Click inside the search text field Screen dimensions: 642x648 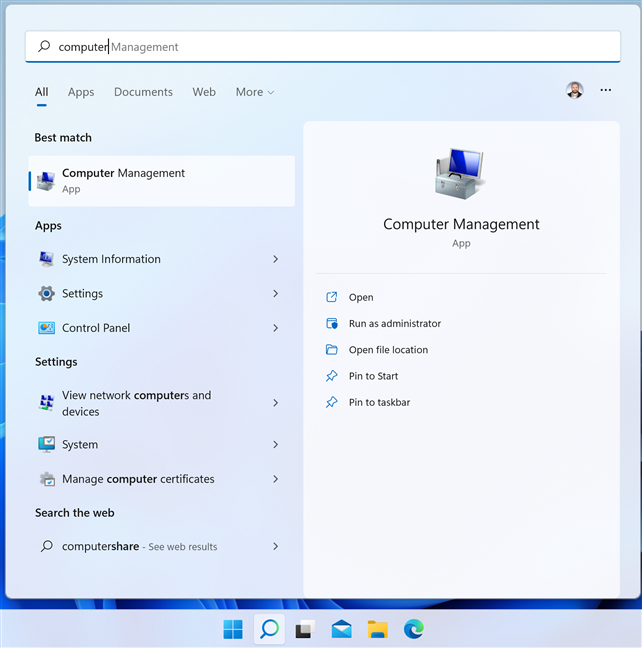pyautogui.click(x=323, y=46)
